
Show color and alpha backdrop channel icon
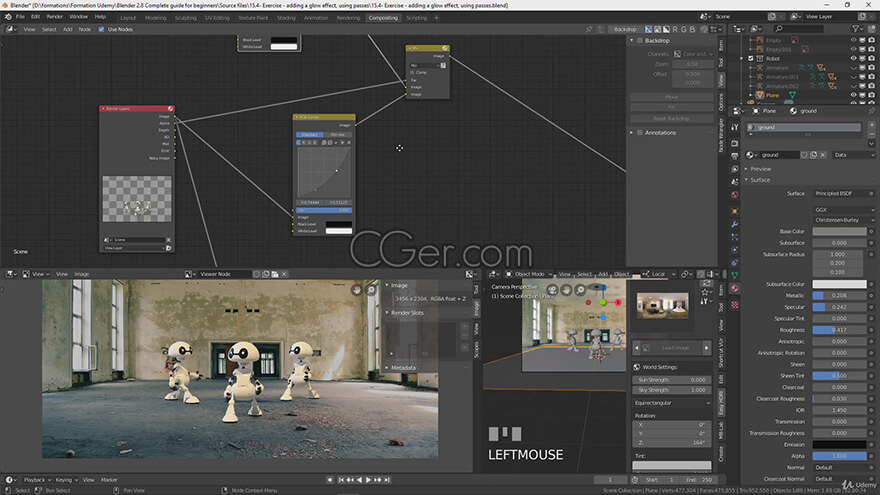pos(648,29)
